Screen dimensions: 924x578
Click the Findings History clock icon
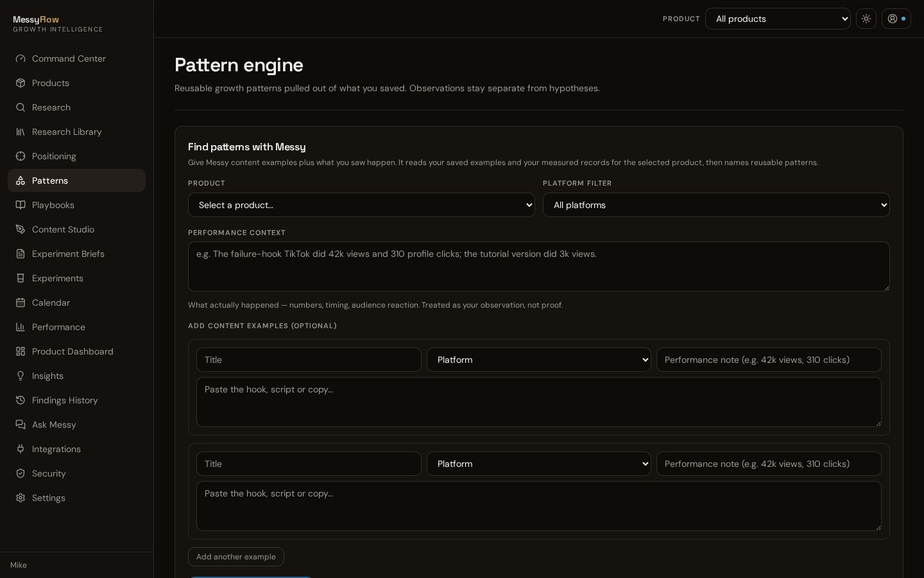[21, 400]
